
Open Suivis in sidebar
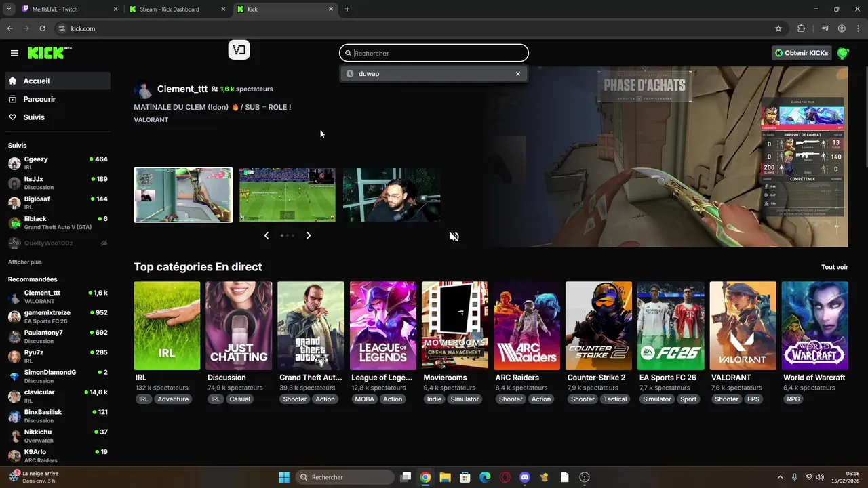pyautogui.click(x=58, y=117)
